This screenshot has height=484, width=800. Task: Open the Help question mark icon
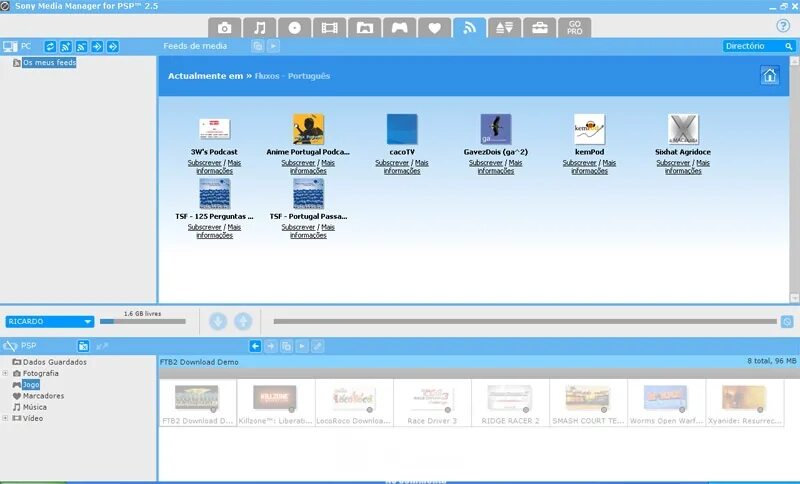pyautogui.click(x=783, y=26)
